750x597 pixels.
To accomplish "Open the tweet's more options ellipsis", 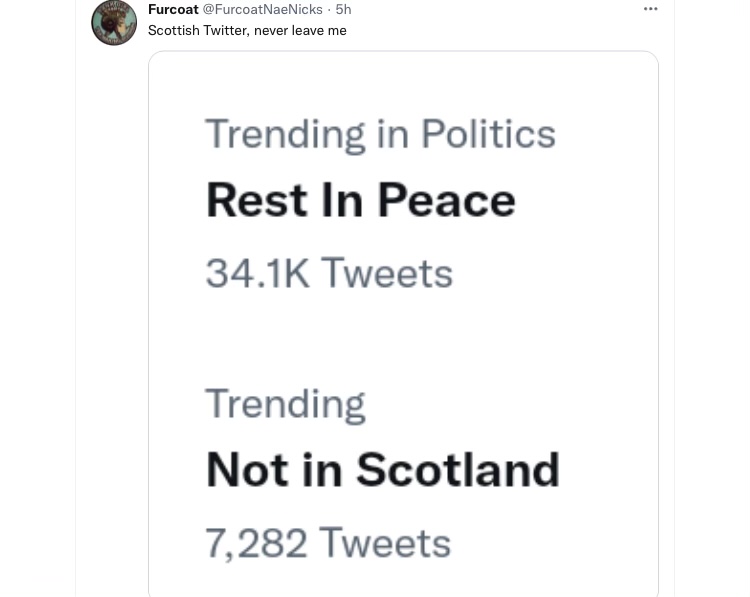I will tap(650, 9).
